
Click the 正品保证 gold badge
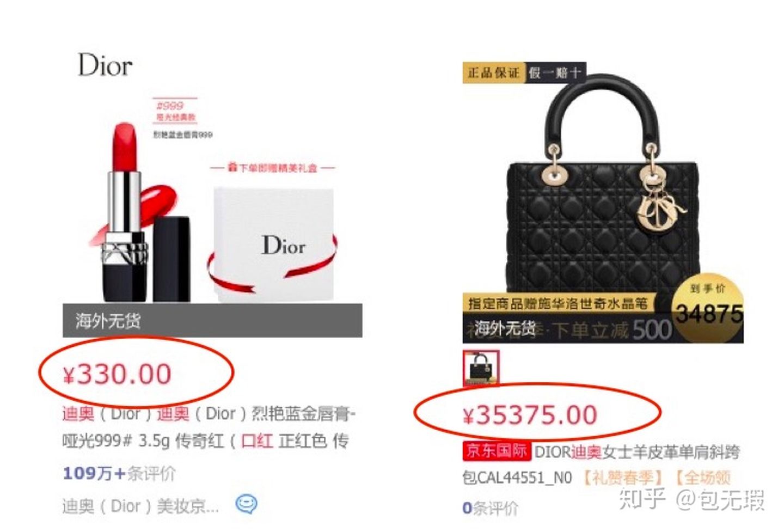[x=493, y=72]
